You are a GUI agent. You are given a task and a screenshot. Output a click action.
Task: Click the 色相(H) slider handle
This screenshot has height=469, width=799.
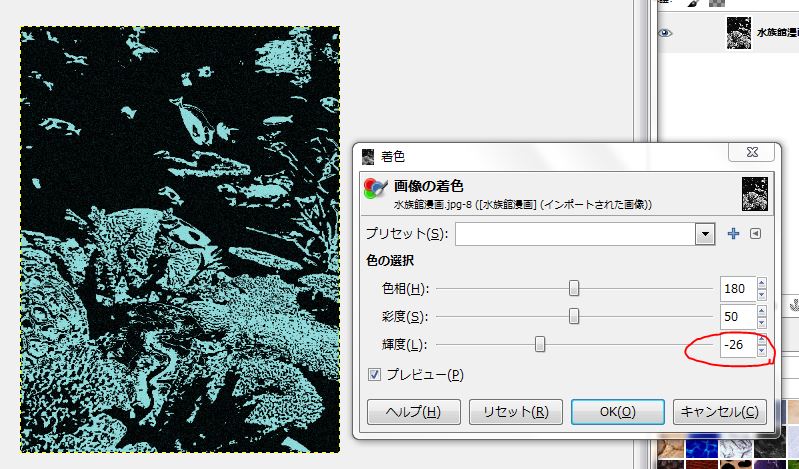tap(574, 289)
